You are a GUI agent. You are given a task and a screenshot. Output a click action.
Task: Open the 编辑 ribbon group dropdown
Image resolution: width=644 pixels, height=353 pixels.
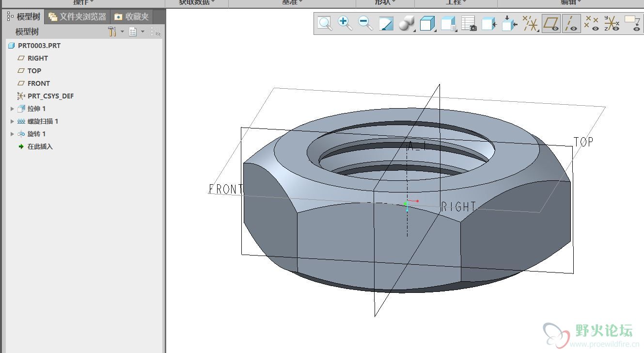(571, 2)
